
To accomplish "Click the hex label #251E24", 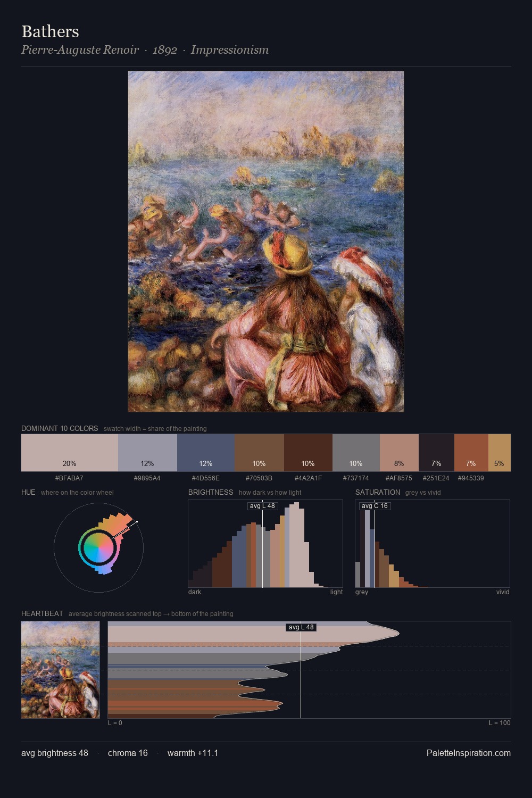I will pyautogui.click(x=436, y=478).
